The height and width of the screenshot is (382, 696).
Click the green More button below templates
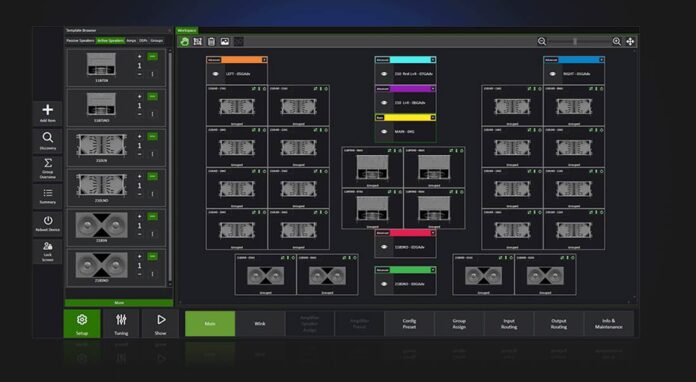coord(119,303)
